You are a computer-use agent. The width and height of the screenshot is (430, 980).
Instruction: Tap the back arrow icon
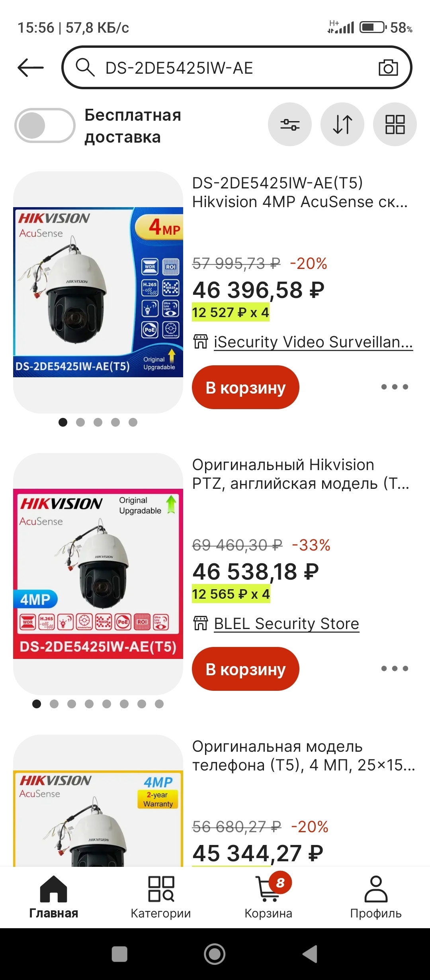pos(31,68)
